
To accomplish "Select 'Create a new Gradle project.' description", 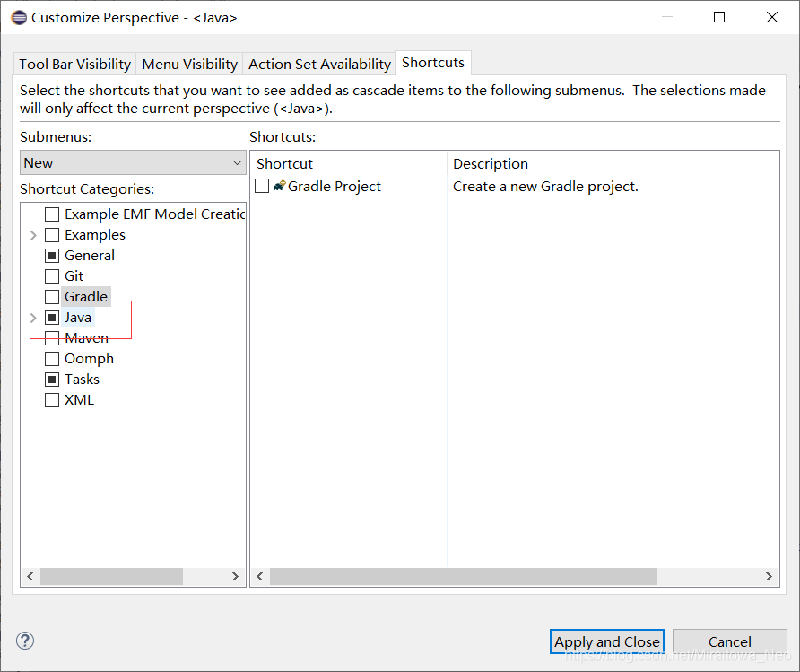I will click(545, 187).
